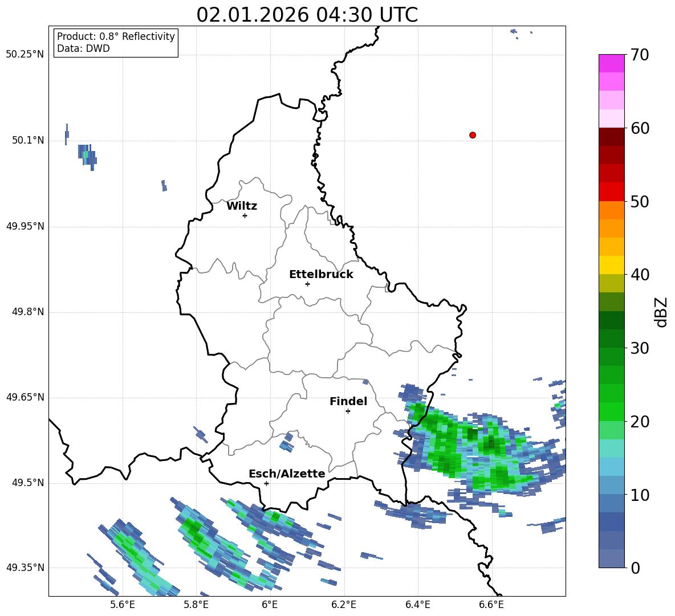675x616 pixels.
Task: Pick the magenta swatch at colorbar top
Action: [611, 63]
